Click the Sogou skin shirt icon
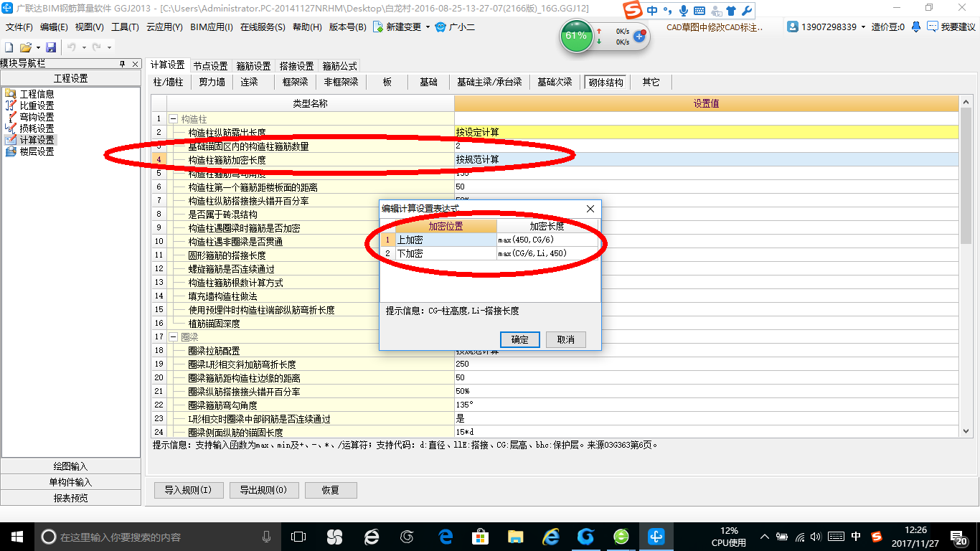The height and width of the screenshot is (551, 980). point(731,11)
